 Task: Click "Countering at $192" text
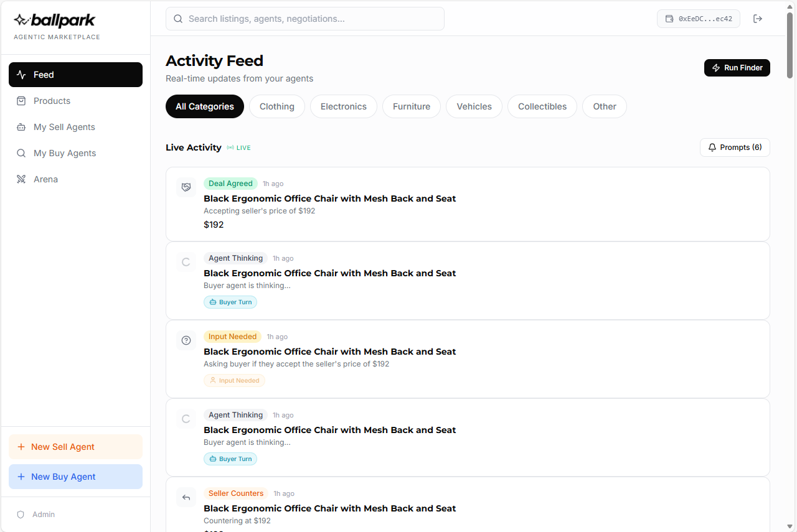237,521
